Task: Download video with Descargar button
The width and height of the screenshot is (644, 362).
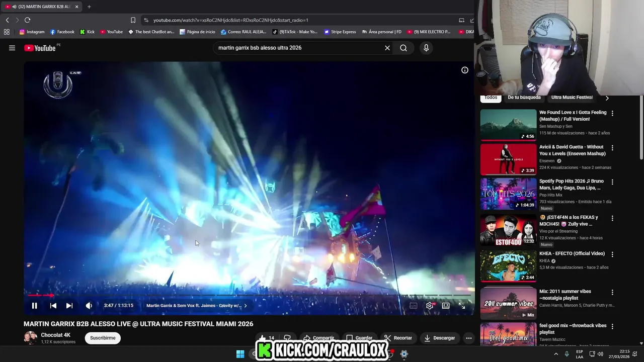Action: point(440,338)
